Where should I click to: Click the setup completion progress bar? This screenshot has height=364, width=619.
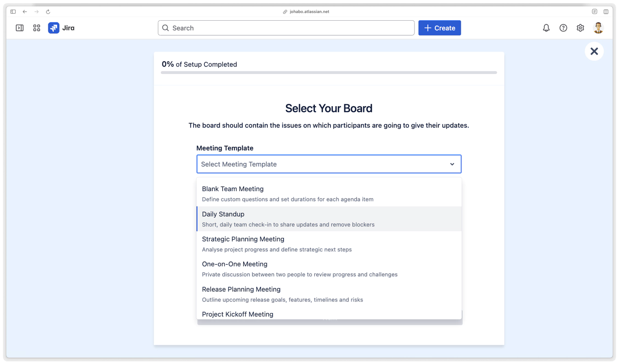pyautogui.click(x=329, y=73)
